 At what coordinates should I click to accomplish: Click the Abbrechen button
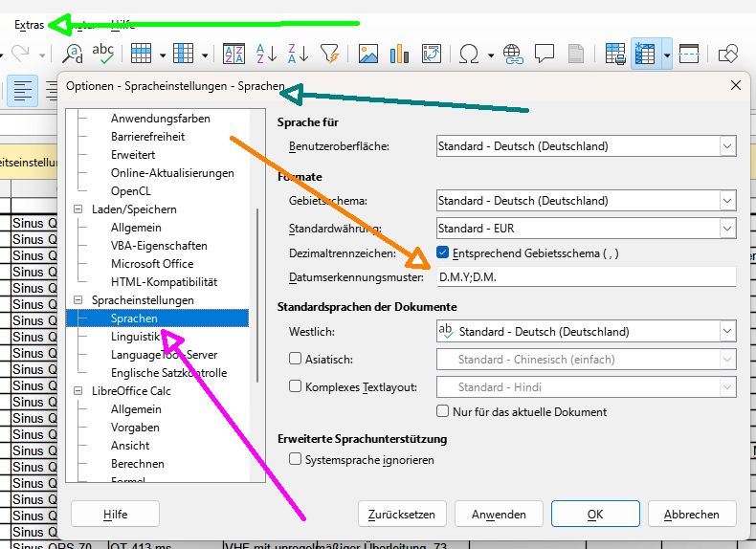[x=692, y=514]
